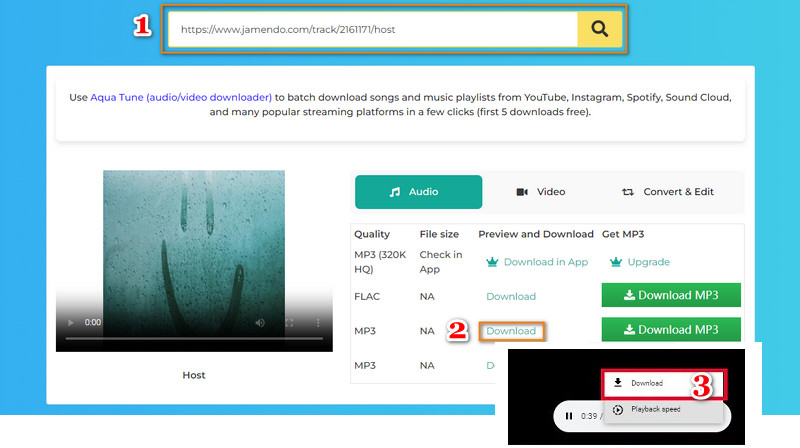Pause the audio in the popup player
This screenshot has height=448, width=800.
pyautogui.click(x=569, y=416)
